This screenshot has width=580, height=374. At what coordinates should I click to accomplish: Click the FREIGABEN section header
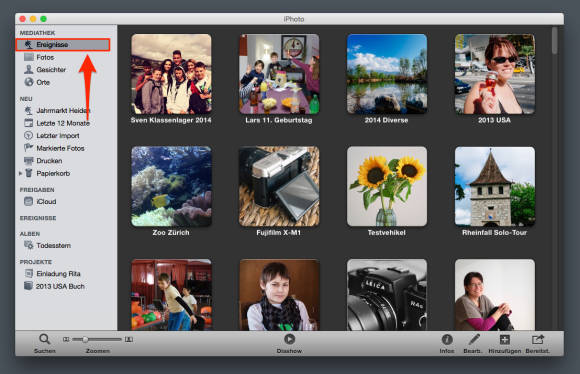(37, 190)
